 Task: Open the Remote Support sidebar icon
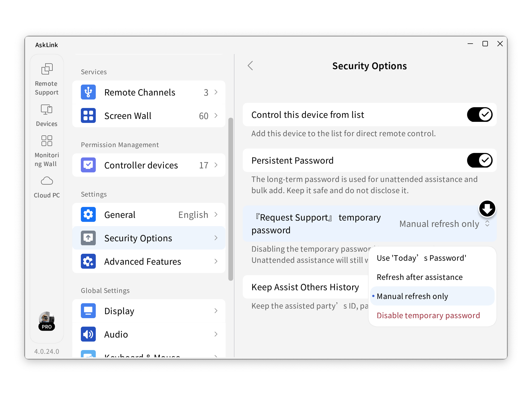47,69
